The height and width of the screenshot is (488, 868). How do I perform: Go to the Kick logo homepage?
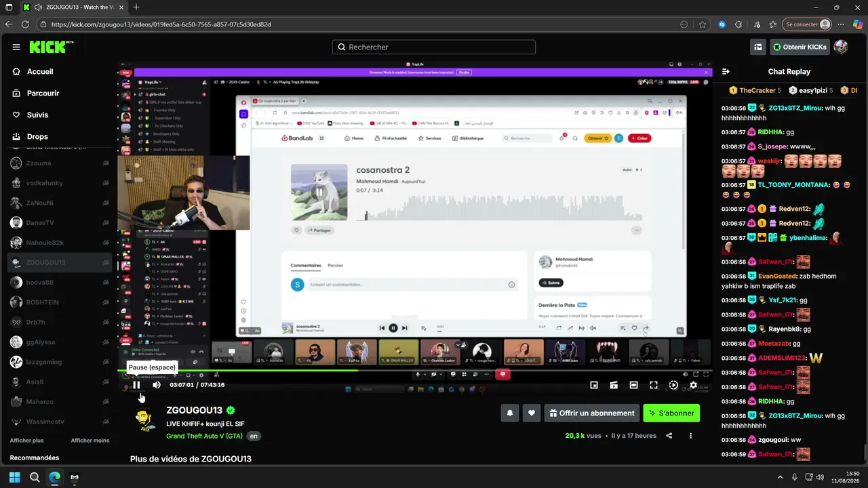pos(51,47)
